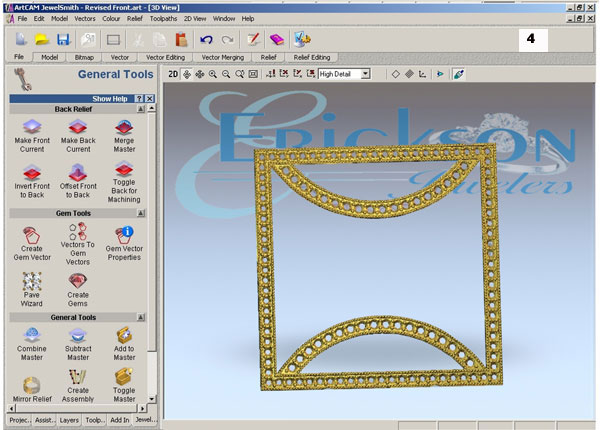Open the Add In bottom tab

coord(119,420)
